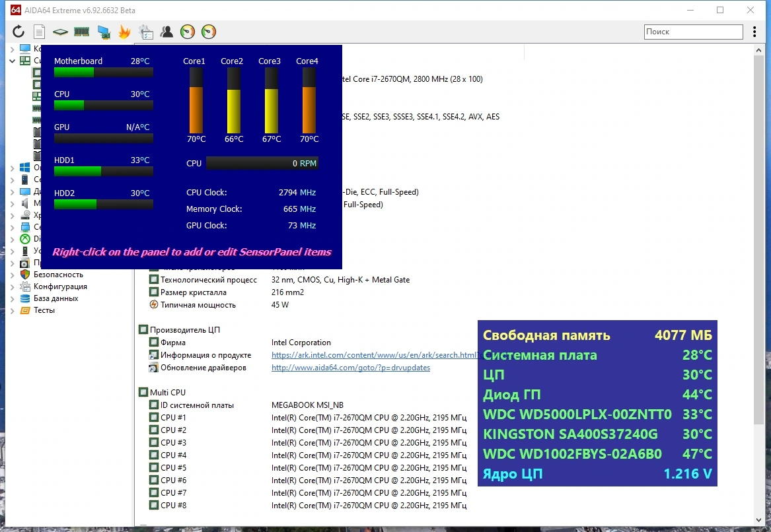Click the monitor with network card toolbar icon
This screenshot has width=771, height=532.
pos(104,32)
